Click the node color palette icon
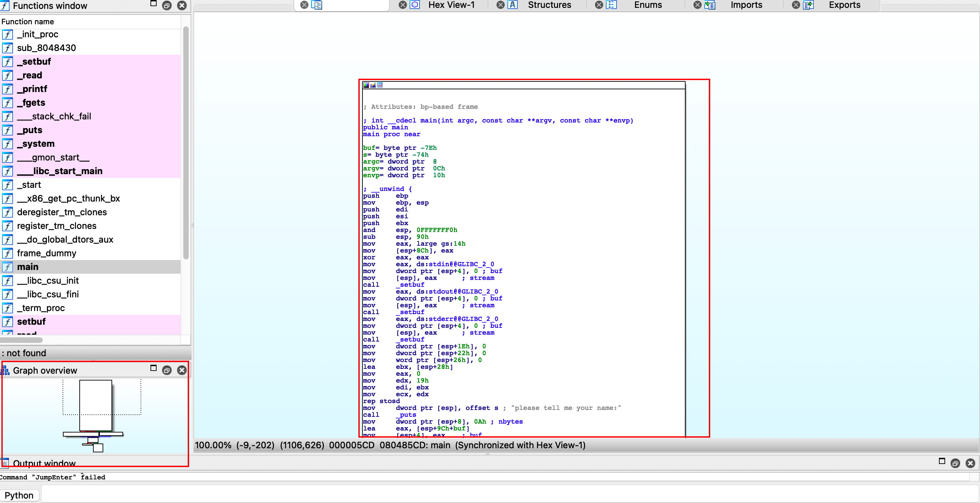 (x=366, y=85)
